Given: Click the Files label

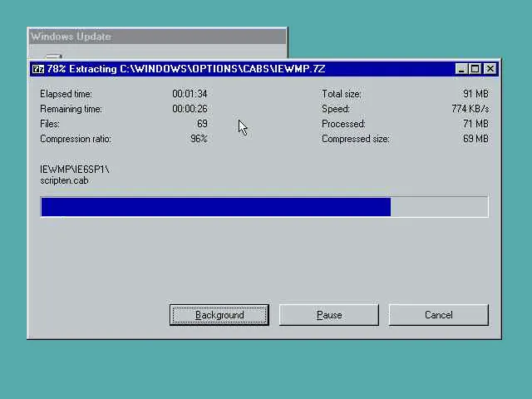Looking at the screenshot, I should point(50,124).
